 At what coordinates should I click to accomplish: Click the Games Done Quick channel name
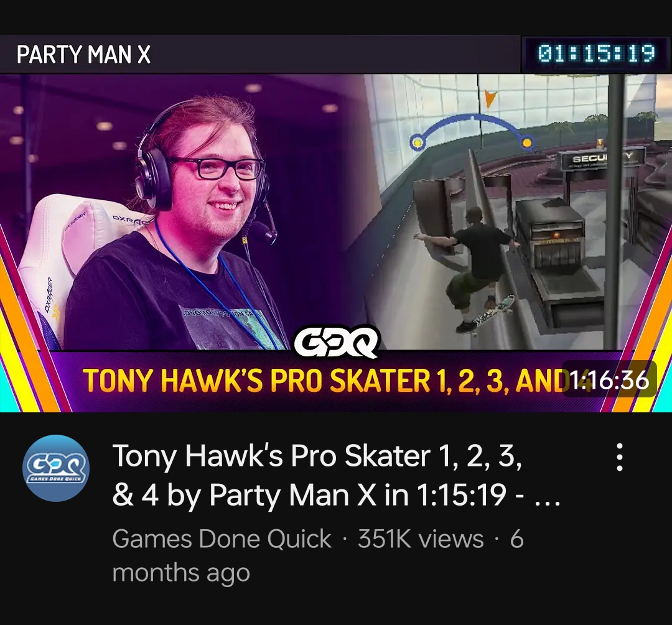(222, 539)
